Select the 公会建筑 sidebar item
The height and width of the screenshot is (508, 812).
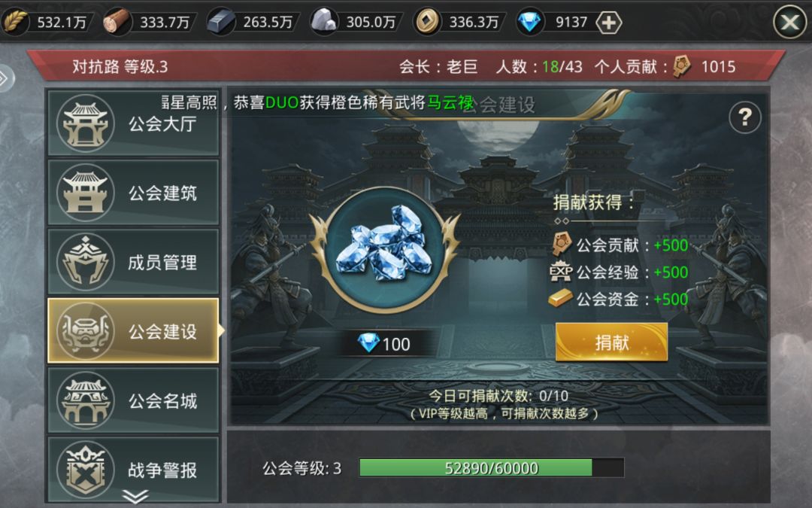(133, 193)
